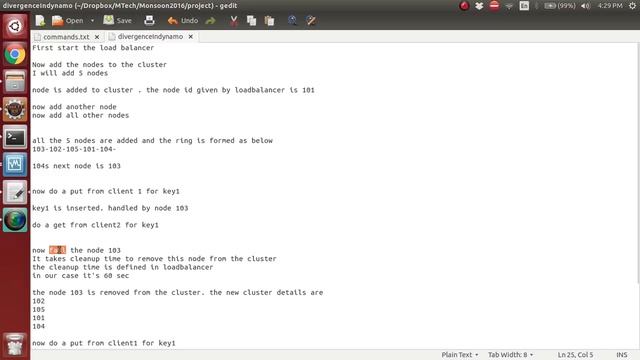Click the highlighted word before 'the node 103'
The image size is (640, 360).
pyautogui.click(x=57, y=250)
